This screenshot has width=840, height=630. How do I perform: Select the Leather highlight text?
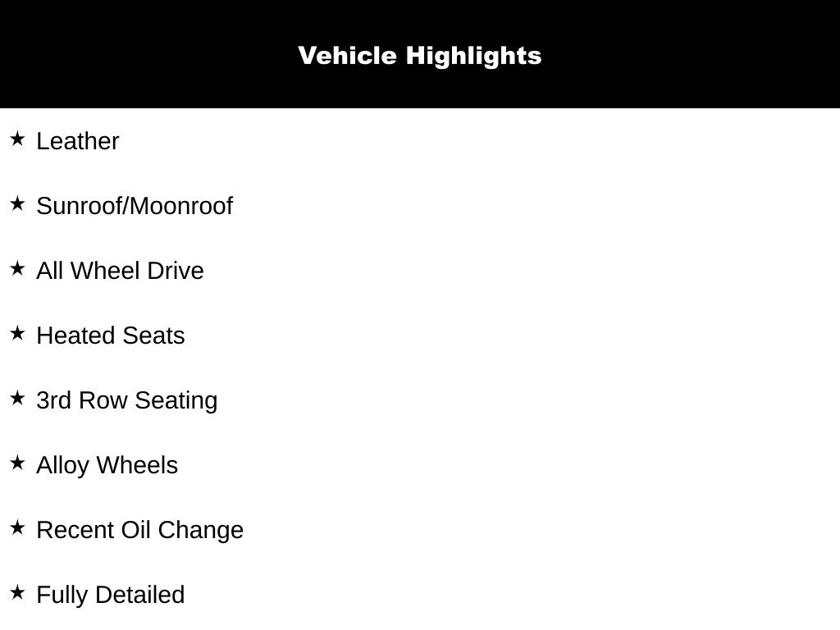[x=78, y=141]
